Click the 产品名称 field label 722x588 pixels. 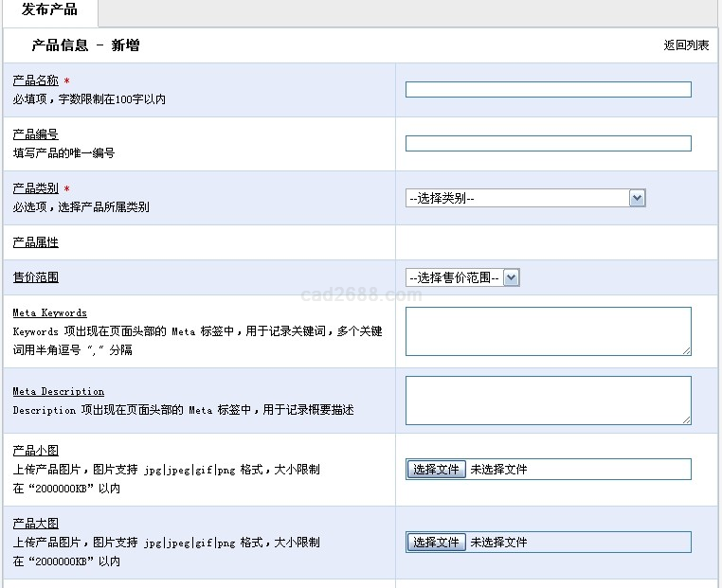click(36, 80)
